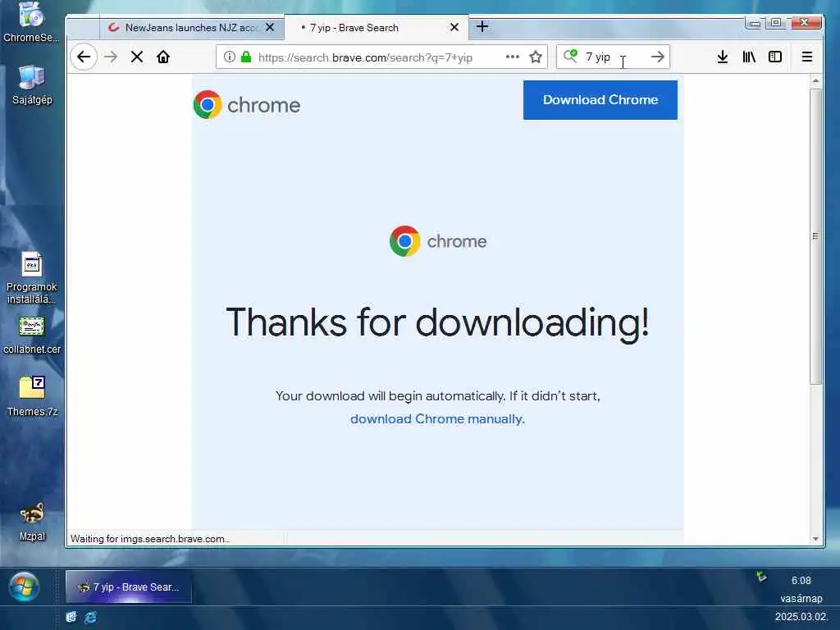The height and width of the screenshot is (630, 840).
Task: Click the first quick launch icon on taskbar
Action: pyautogui.click(x=71, y=617)
